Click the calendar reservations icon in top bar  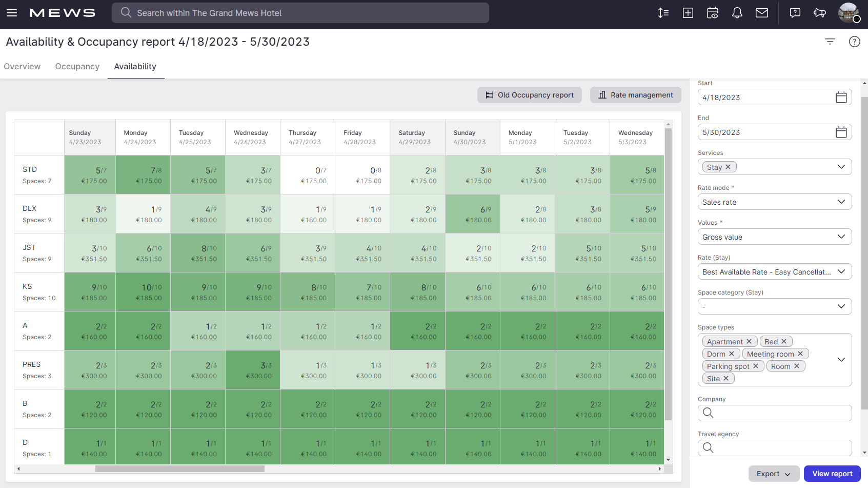coord(712,13)
